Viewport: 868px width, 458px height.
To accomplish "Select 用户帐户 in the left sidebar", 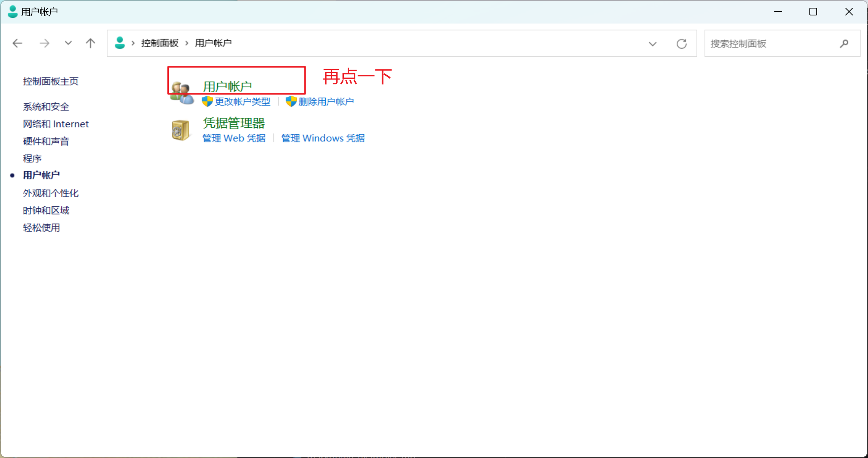I will tap(41, 175).
